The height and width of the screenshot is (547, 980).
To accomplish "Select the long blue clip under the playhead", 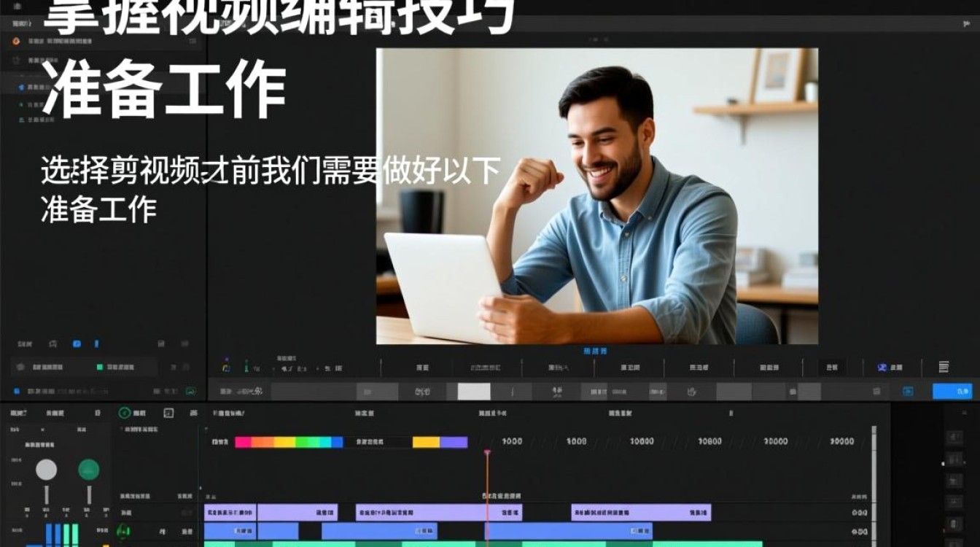I will (x=568, y=531).
